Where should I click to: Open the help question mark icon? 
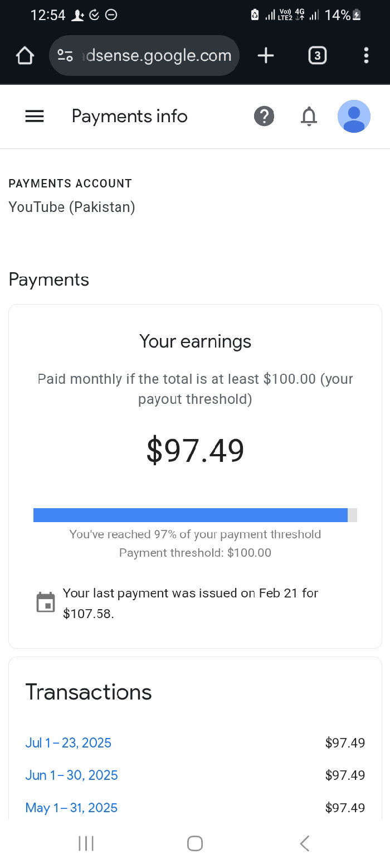point(264,116)
